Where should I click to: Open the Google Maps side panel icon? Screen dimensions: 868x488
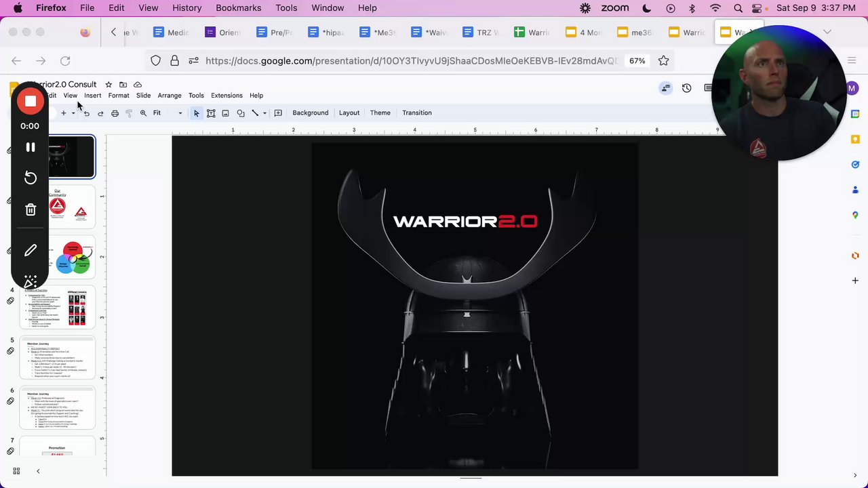click(855, 215)
